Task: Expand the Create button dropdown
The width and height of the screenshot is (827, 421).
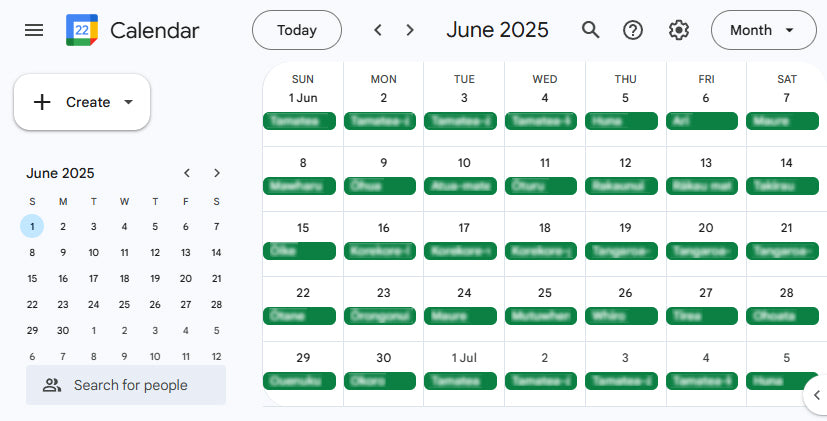Action: pos(128,102)
